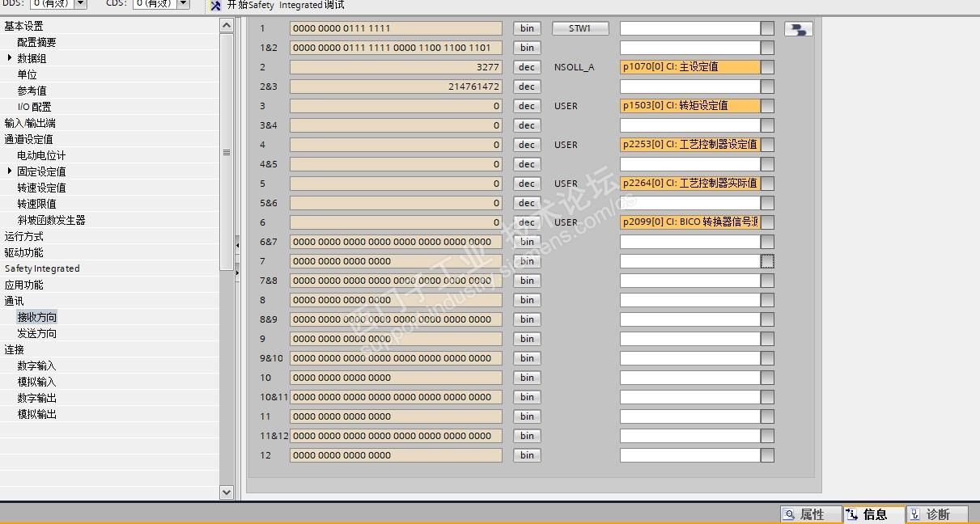Click the focused interconnect square button in row 7
This screenshot has height=524, width=980.
point(767,261)
